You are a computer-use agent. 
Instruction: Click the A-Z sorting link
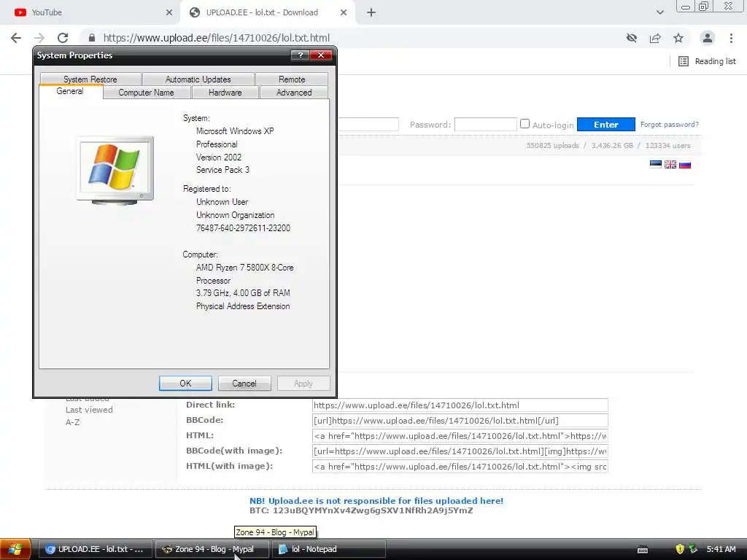(x=72, y=422)
